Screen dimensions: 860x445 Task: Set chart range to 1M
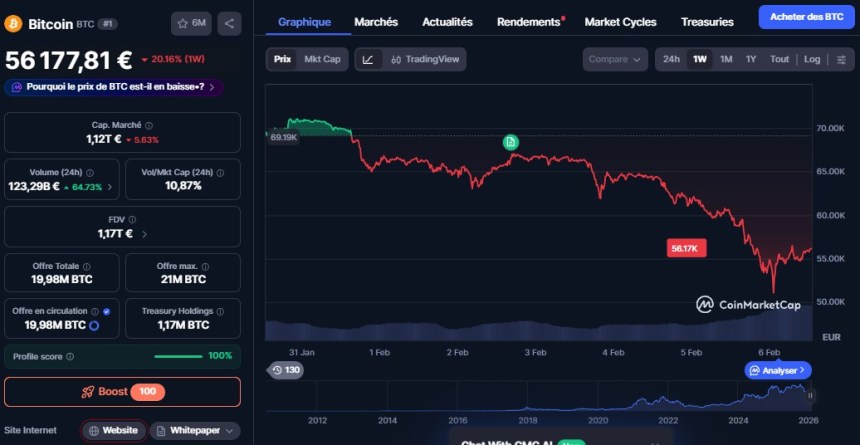(726, 59)
